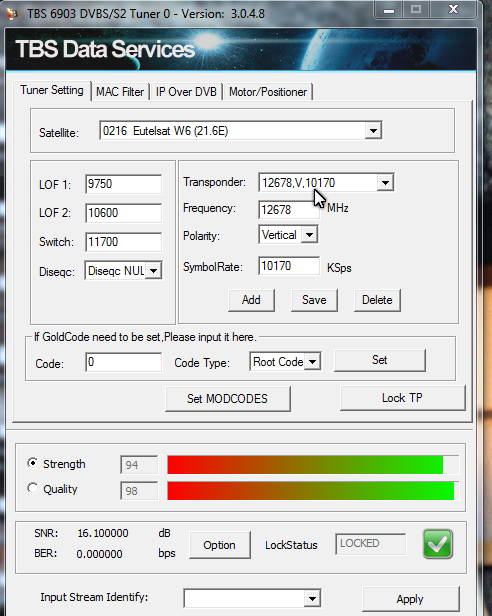Open the Polarity dropdown
The height and width of the screenshot is (616, 492).
pos(309,235)
